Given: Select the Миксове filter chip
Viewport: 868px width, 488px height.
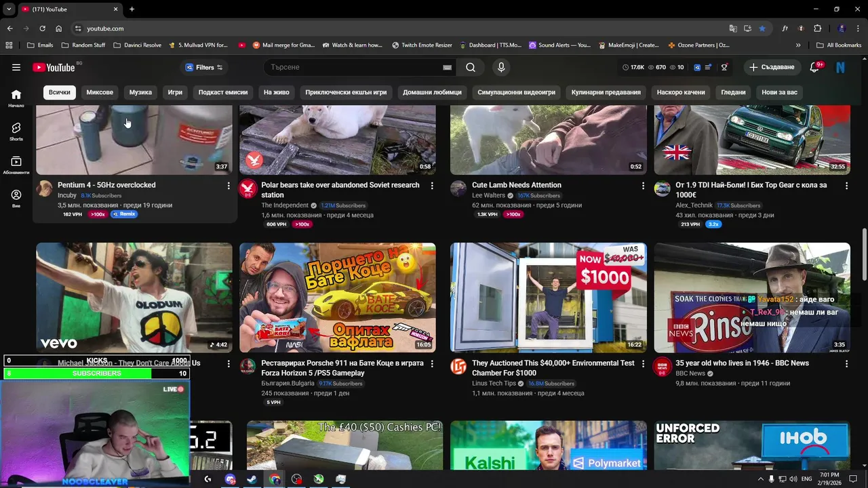Looking at the screenshot, I should coord(100,92).
